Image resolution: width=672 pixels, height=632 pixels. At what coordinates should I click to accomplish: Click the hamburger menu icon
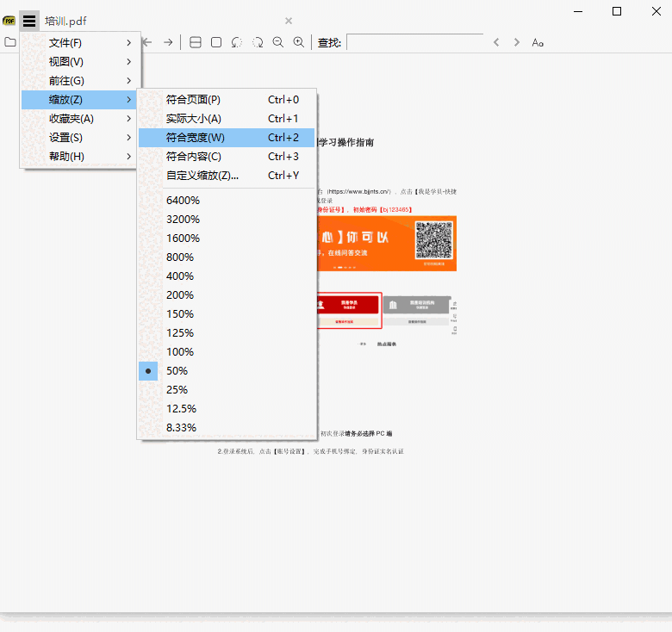point(29,21)
